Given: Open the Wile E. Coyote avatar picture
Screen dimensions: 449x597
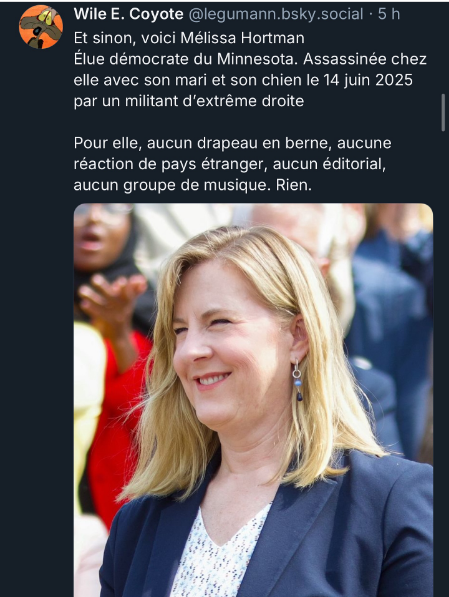Looking at the screenshot, I should point(41,27).
